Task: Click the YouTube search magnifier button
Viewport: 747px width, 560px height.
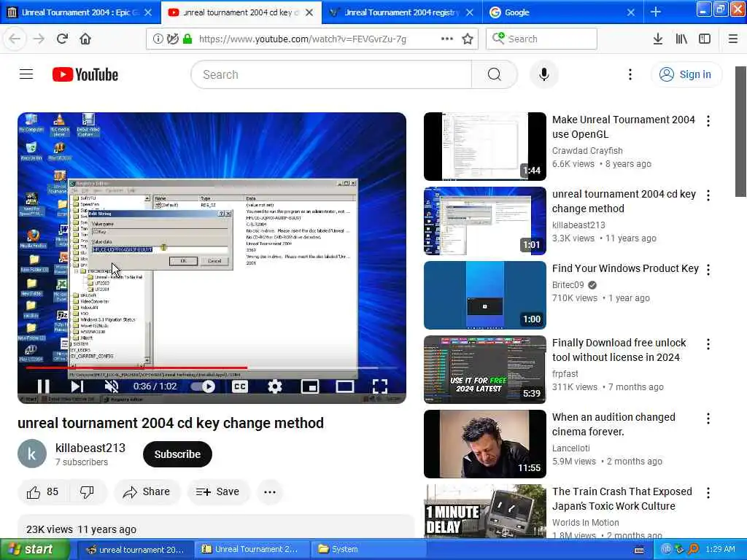Action: (x=494, y=74)
